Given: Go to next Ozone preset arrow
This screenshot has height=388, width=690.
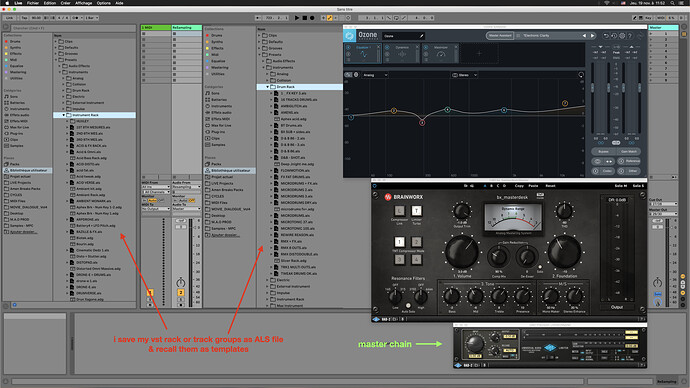Looking at the screenshot, I should (592, 36).
